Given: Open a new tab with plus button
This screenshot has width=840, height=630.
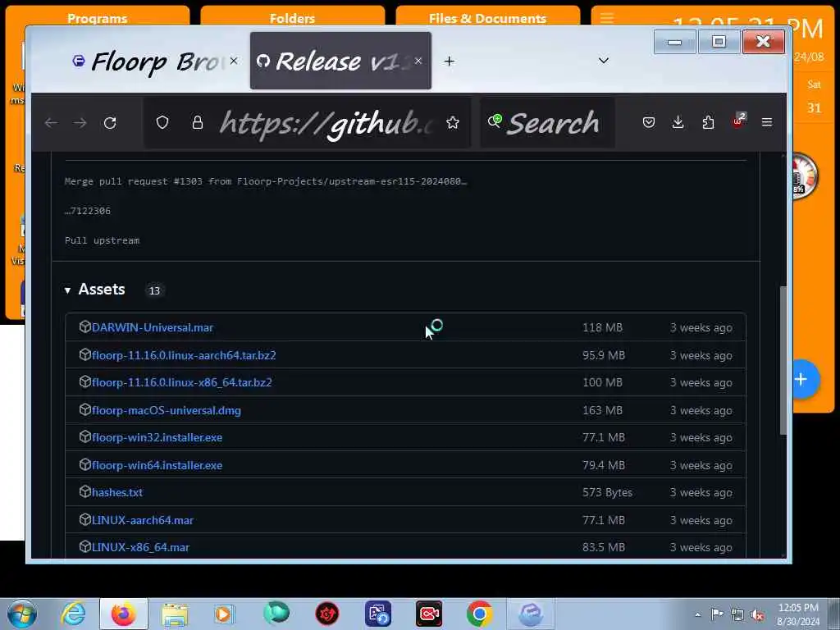Looking at the screenshot, I should [x=449, y=62].
